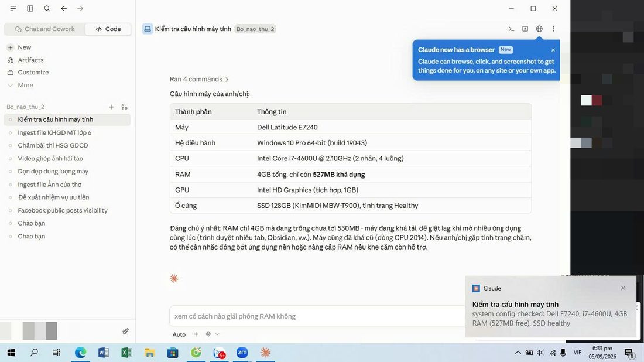644x362 pixels.
Task: Open File Explorer from taskbar
Action: [149, 353]
